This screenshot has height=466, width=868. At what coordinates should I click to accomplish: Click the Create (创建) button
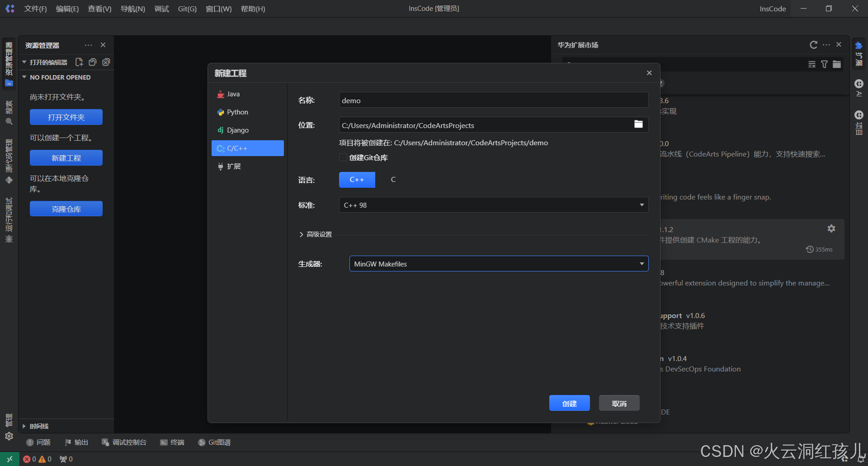570,403
